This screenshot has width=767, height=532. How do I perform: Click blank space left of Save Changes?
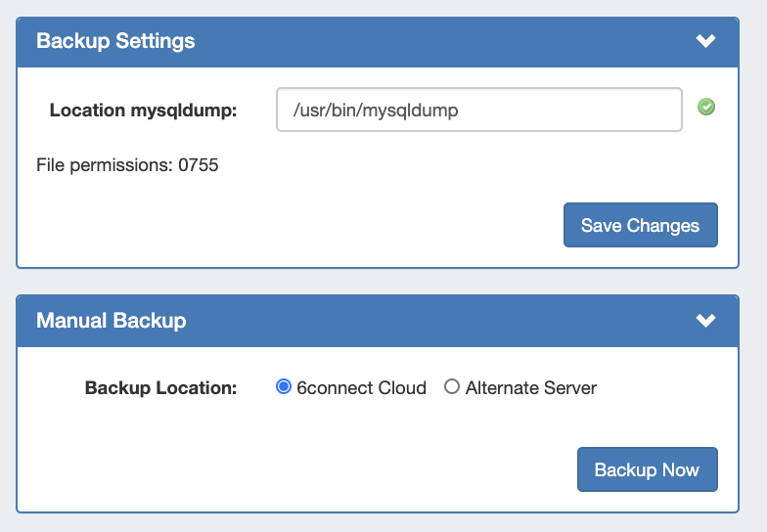click(x=293, y=225)
